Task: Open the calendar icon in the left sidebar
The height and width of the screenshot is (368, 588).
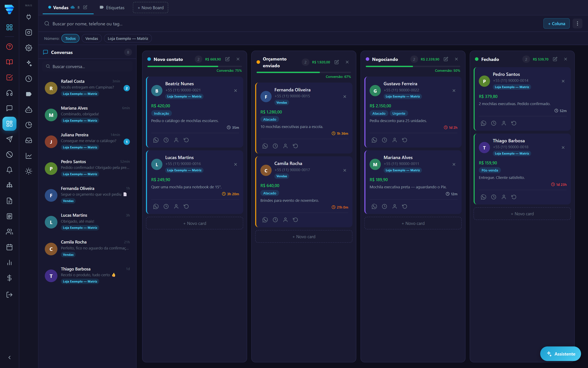Action: point(9,247)
